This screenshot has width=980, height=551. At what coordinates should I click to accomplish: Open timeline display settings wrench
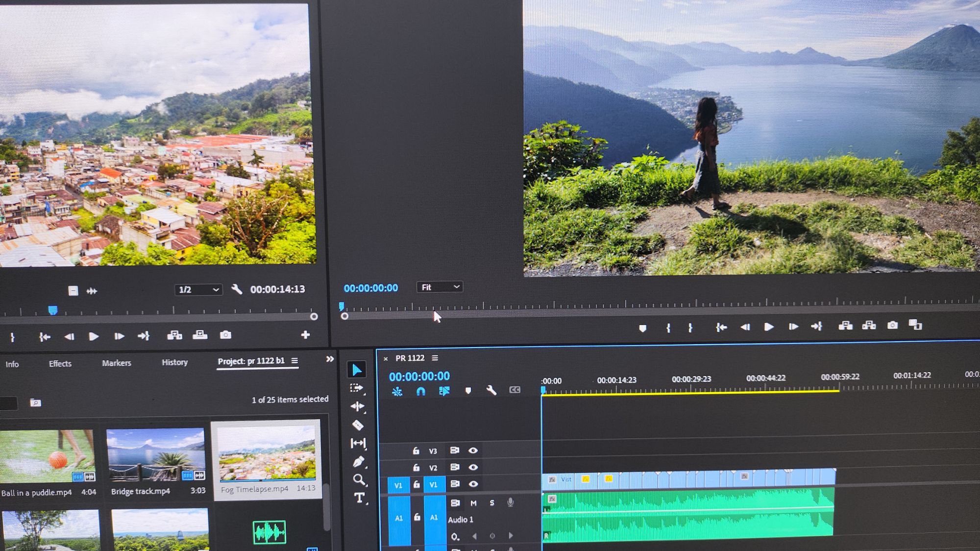(491, 390)
